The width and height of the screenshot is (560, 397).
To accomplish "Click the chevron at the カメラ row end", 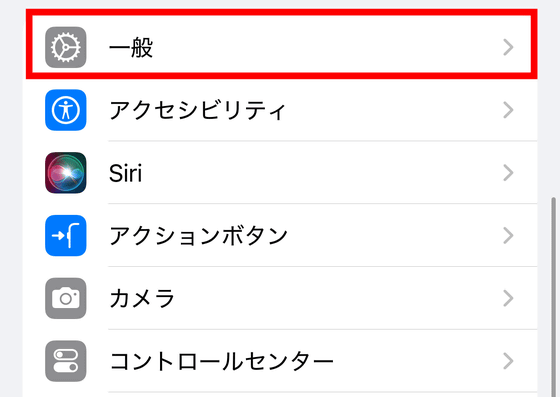I will (x=508, y=298).
